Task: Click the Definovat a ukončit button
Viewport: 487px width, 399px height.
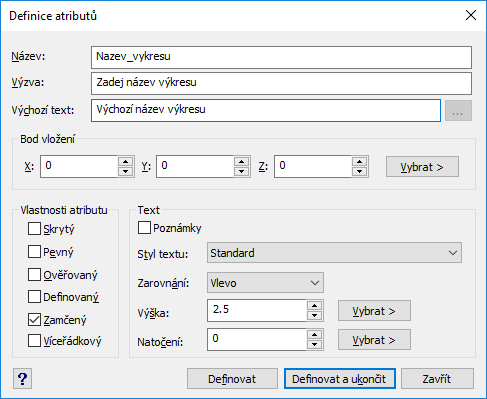Action: pos(340,379)
